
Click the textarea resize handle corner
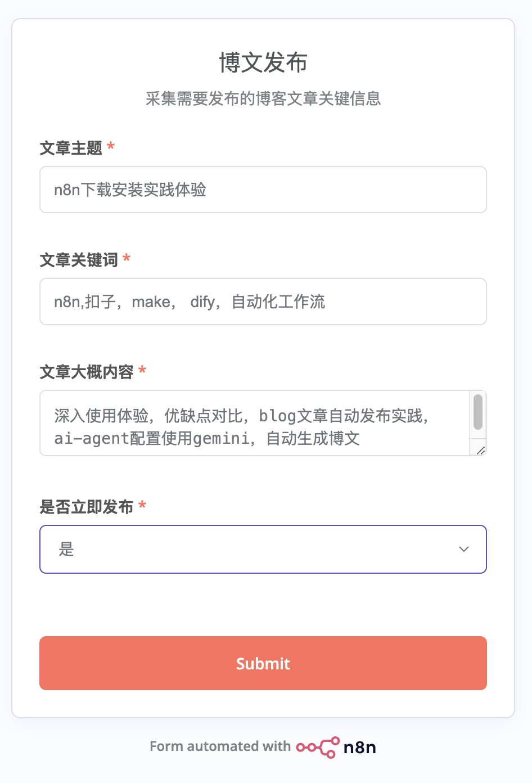click(x=481, y=450)
